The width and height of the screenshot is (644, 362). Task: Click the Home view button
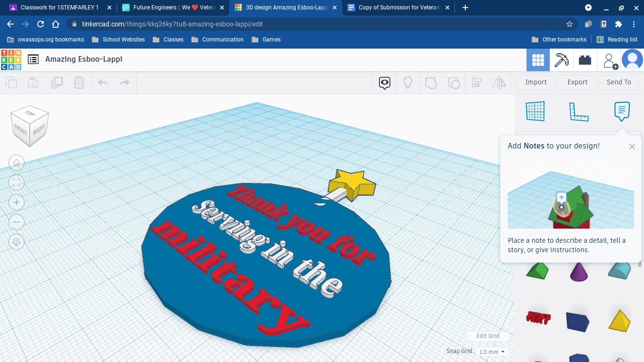pos(17,163)
